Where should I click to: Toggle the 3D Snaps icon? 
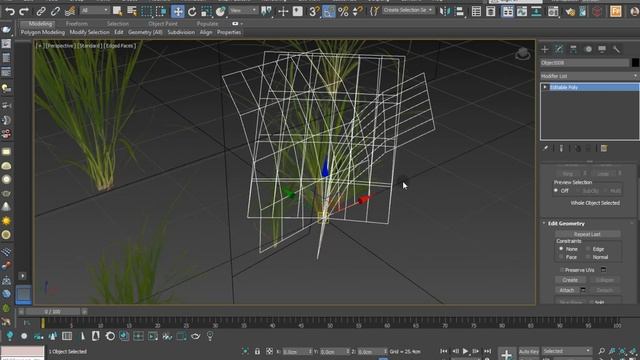click(313, 11)
